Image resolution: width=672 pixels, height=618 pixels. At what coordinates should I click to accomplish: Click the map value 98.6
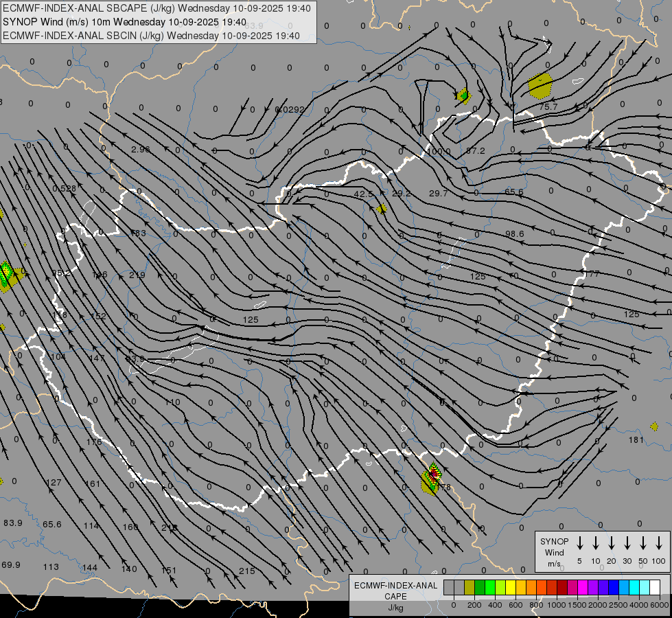(x=514, y=233)
